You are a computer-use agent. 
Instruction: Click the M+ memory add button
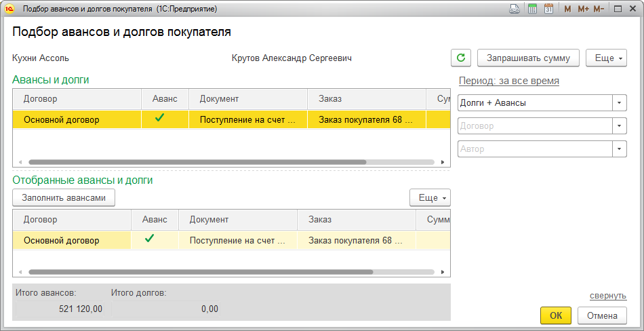(583, 9)
